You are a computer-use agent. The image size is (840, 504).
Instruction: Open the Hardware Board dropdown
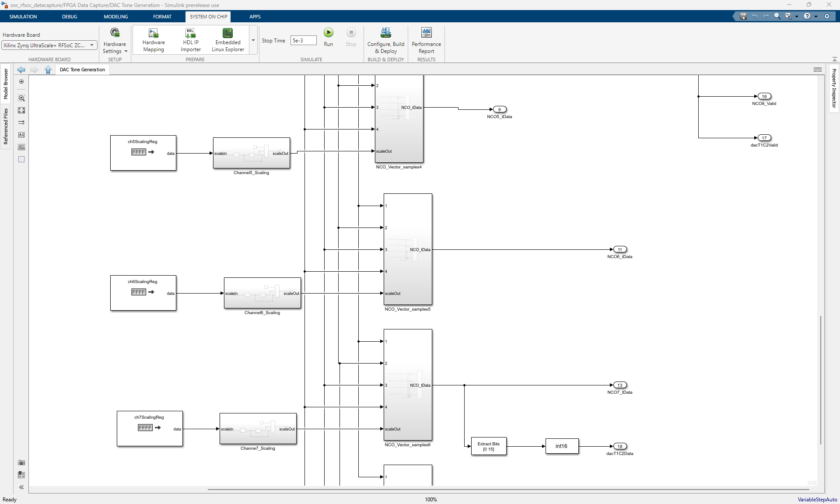(91, 45)
